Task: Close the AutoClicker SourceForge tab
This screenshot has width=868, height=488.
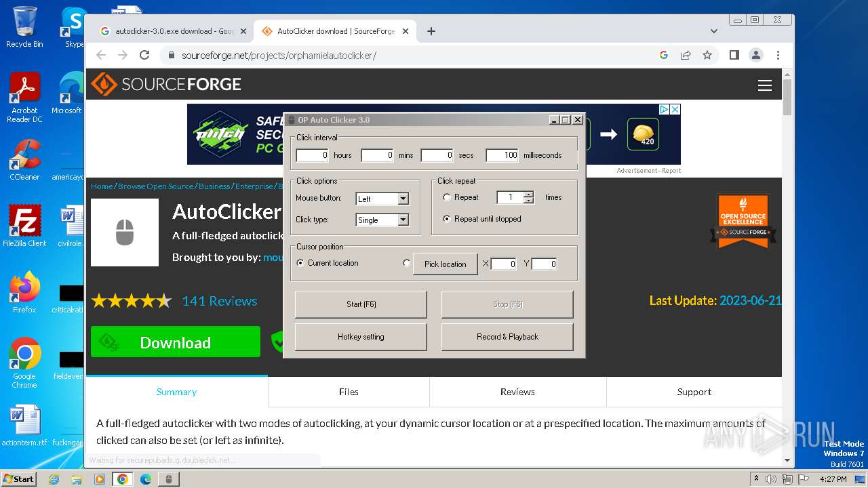Action: pyautogui.click(x=406, y=31)
